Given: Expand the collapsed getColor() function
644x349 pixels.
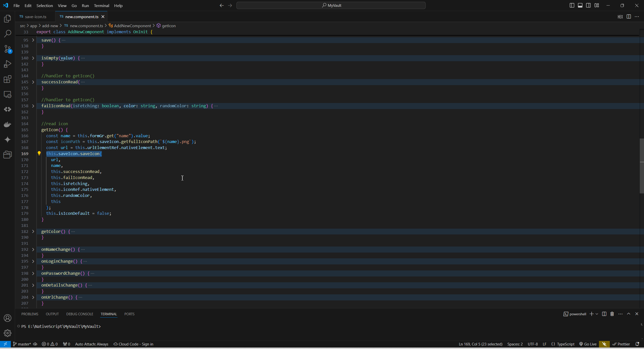Looking at the screenshot, I should point(33,231).
